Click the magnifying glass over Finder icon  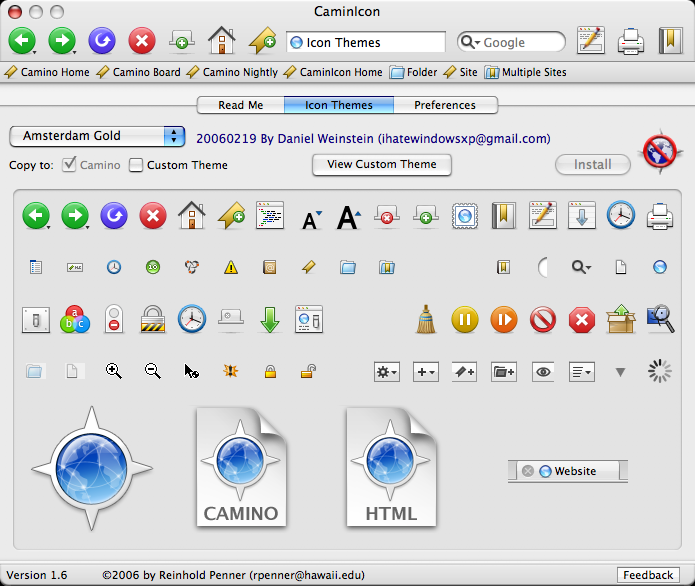660,318
